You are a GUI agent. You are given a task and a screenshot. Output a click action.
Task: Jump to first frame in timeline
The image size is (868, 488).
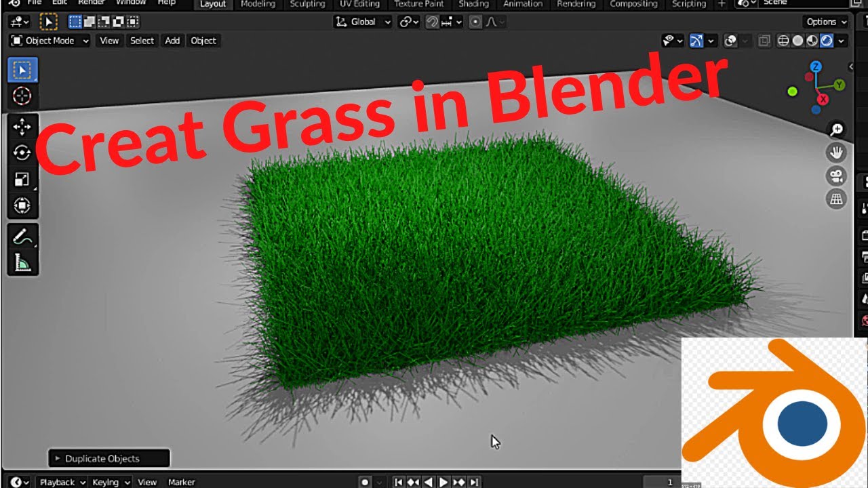click(x=399, y=482)
